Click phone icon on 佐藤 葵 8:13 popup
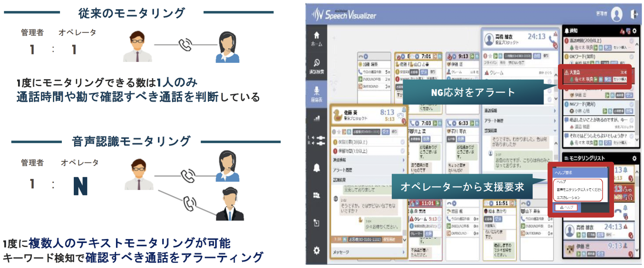Viewport: 644px width, 268px height. coord(401,116)
